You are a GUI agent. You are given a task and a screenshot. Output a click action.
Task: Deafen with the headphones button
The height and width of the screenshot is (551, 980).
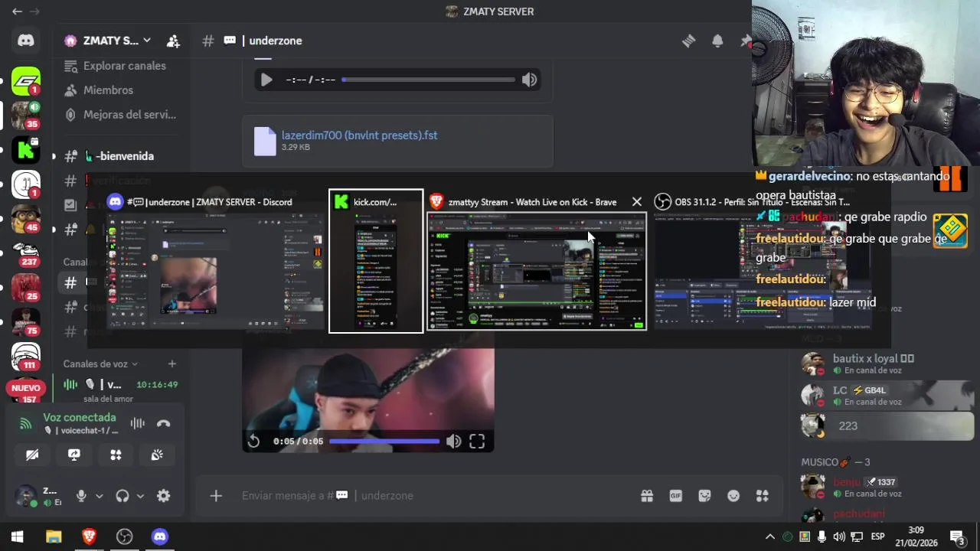point(122,496)
